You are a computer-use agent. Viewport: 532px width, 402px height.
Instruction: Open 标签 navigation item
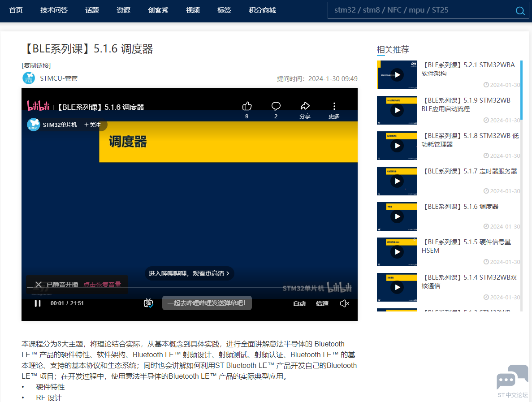(224, 10)
